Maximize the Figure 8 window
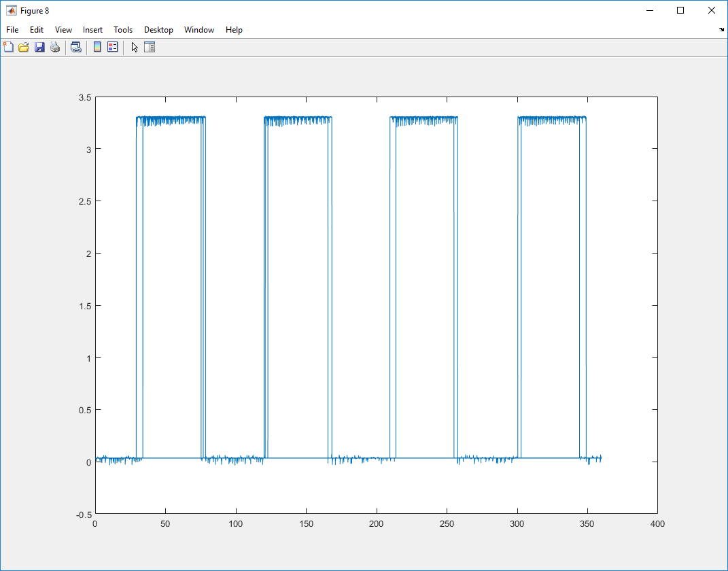This screenshot has width=728, height=571. pos(680,10)
